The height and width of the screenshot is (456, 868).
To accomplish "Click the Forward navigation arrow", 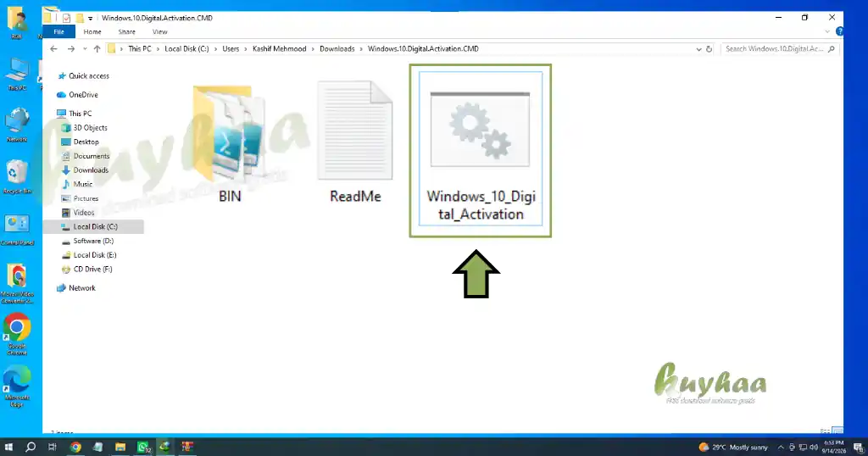I will click(71, 48).
